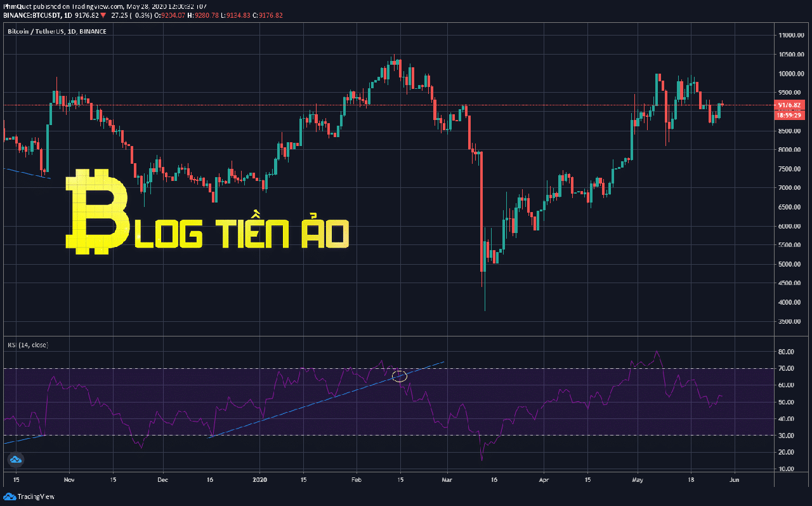Click the red down-arrow beside 9176.82 in header
This screenshot has height=506, width=812.
tap(103, 15)
